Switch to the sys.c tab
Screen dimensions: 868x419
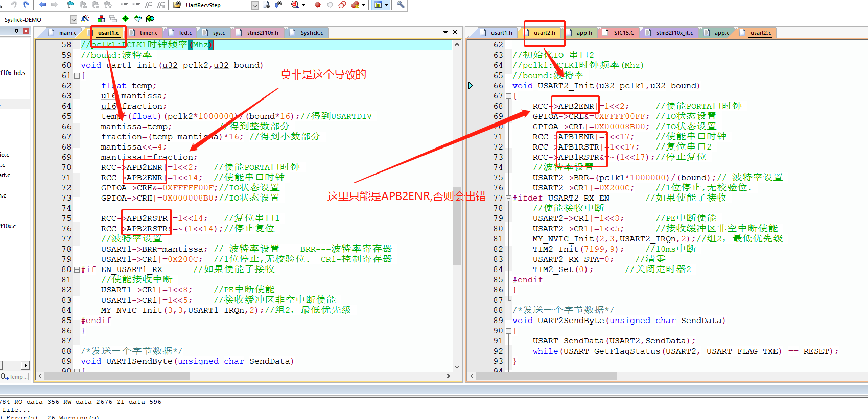tap(214, 33)
